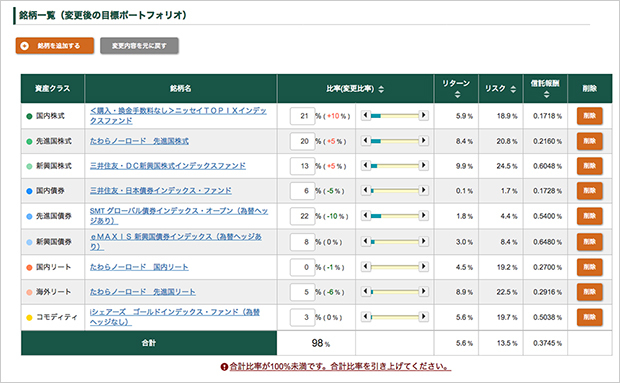Image resolution: width=620 pixels, height=383 pixels.
Task: Click the 国内株式 ratio slider track
Action: pos(395,115)
